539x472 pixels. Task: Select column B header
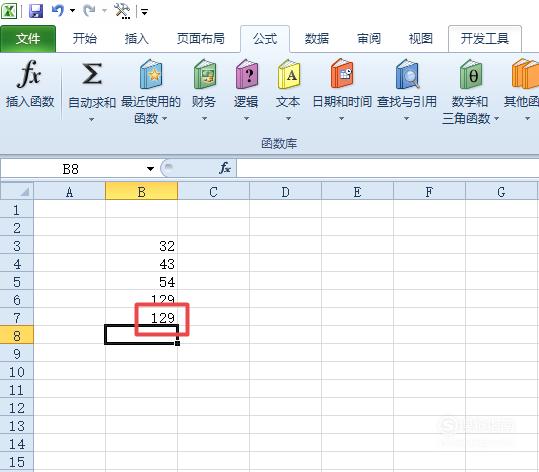tap(141, 191)
